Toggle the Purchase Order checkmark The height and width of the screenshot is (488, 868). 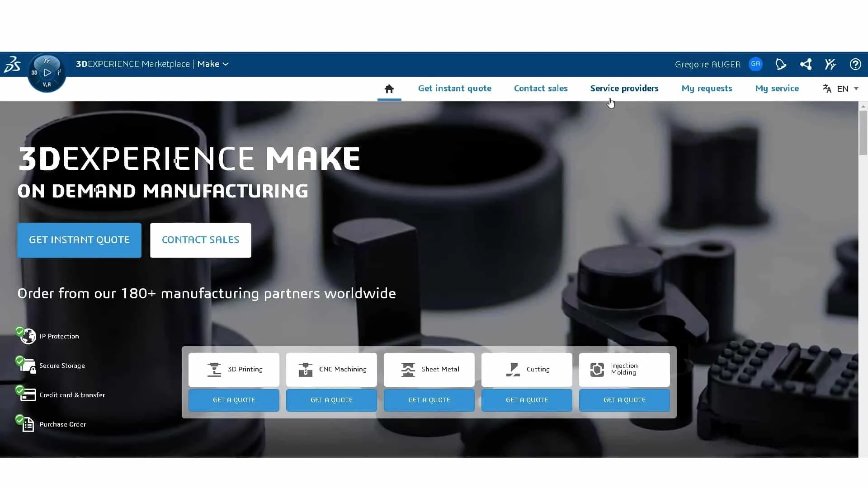(19, 418)
